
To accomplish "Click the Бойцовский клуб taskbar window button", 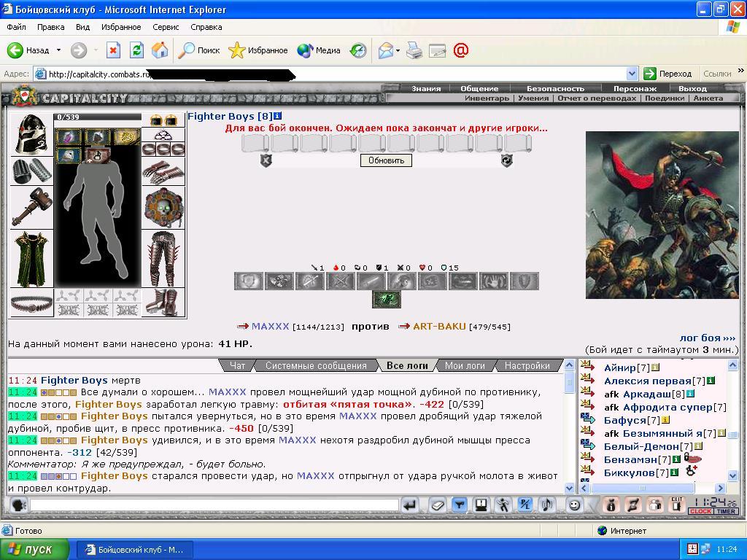I will tap(135, 550).
